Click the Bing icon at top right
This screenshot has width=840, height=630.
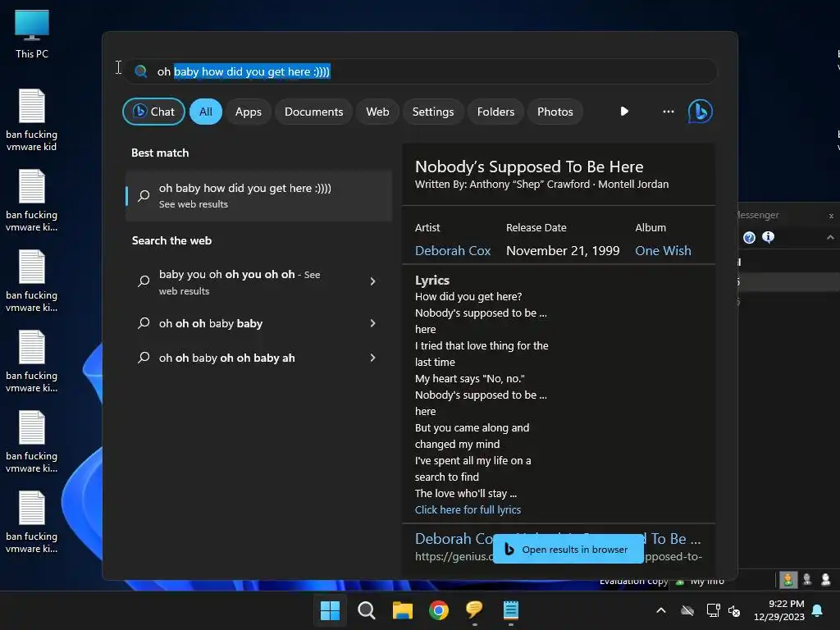click(x=701, y=112)
